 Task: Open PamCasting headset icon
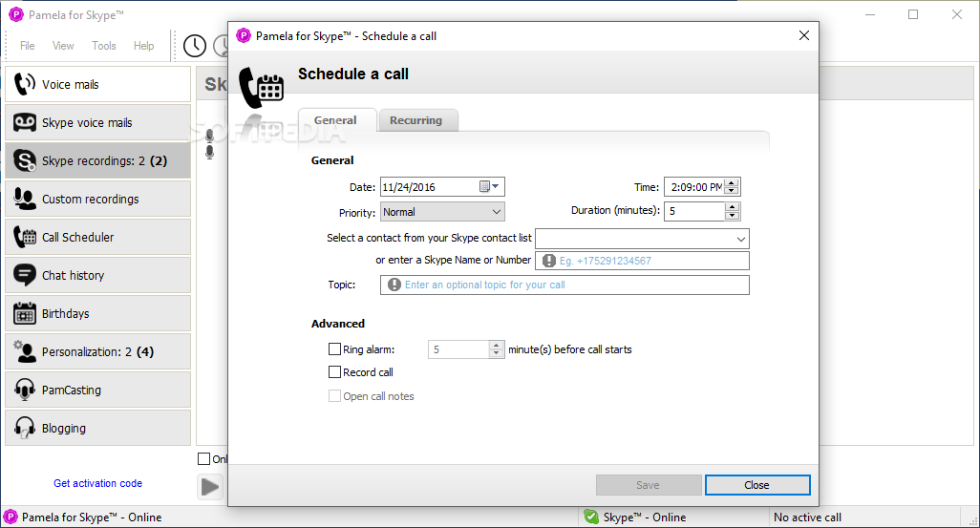click(25, 390)
